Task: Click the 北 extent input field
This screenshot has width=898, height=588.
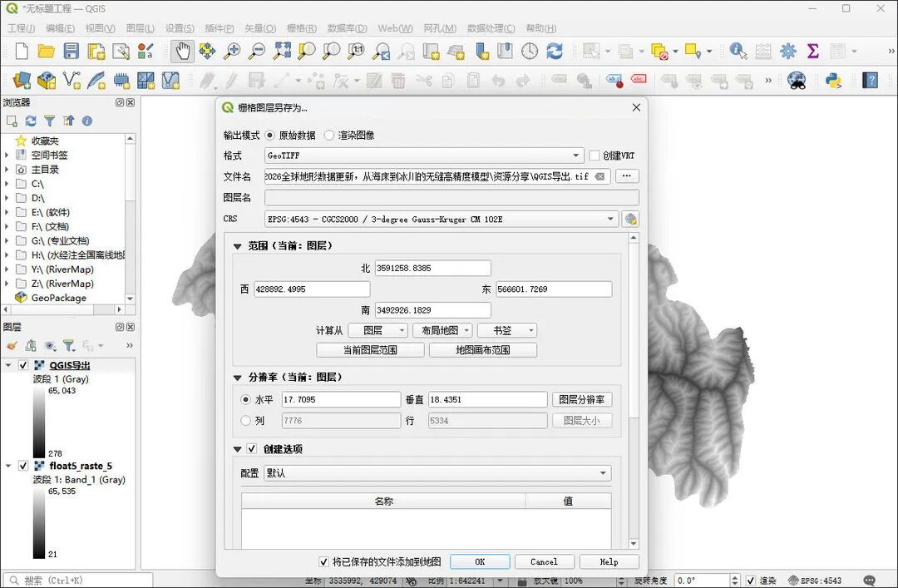Action: click(433, 268)
